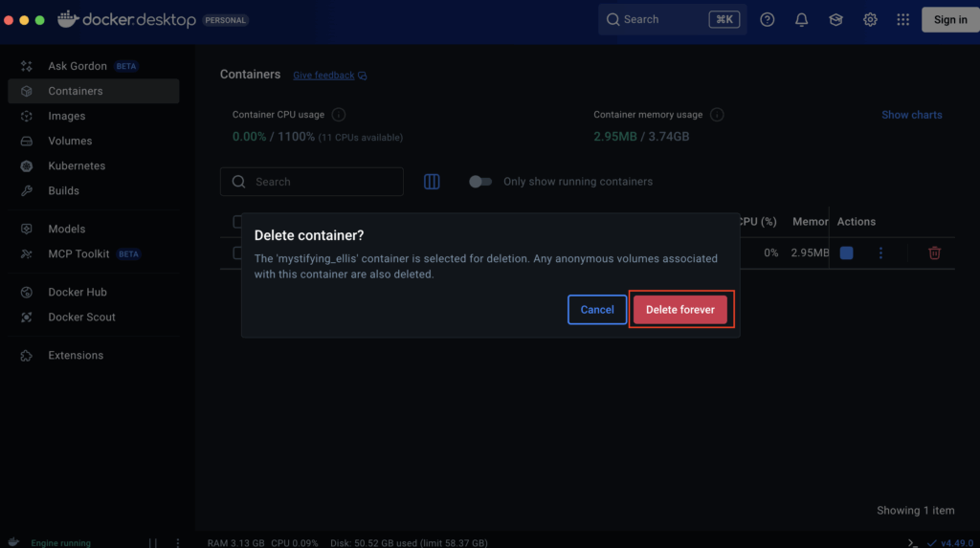Open the Docker Scout icon
Image resolution: width=980 pixels, height=548 pixels.
point(28,317)
